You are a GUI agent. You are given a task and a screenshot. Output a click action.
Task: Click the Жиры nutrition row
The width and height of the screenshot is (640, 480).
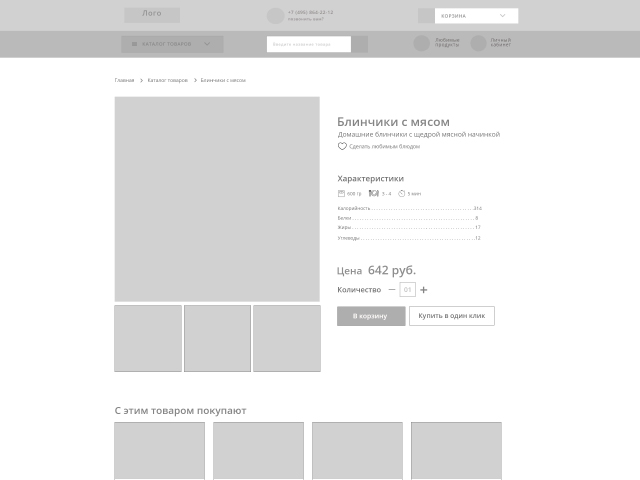(x=409, y=227)
